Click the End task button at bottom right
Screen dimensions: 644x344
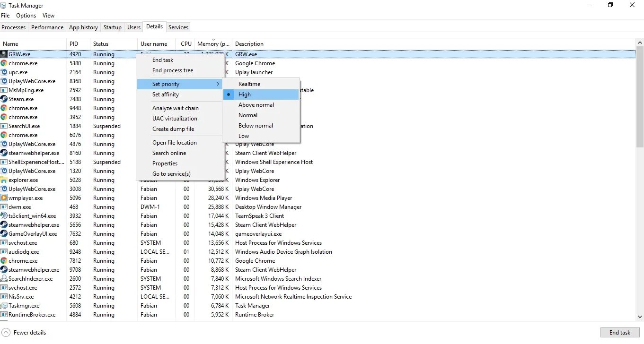(x=619, y=332)
